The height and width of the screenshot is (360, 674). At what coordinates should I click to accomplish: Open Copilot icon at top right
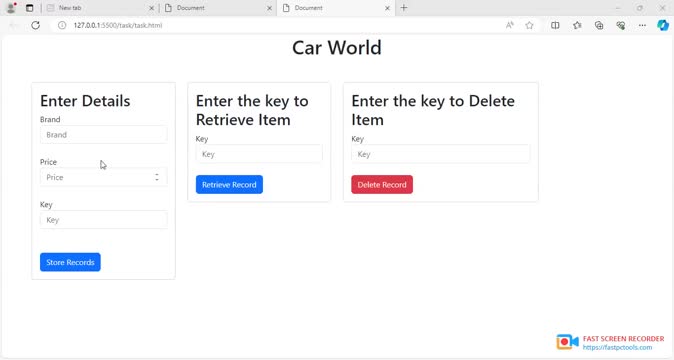pos(663,25)
